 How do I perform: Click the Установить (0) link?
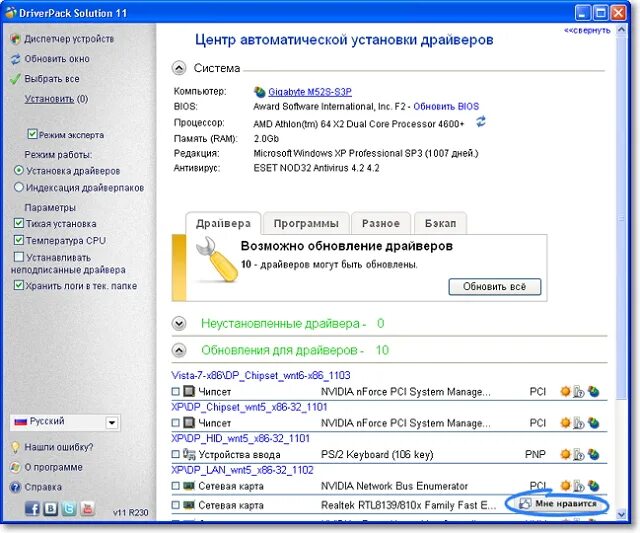click(56, 99)
